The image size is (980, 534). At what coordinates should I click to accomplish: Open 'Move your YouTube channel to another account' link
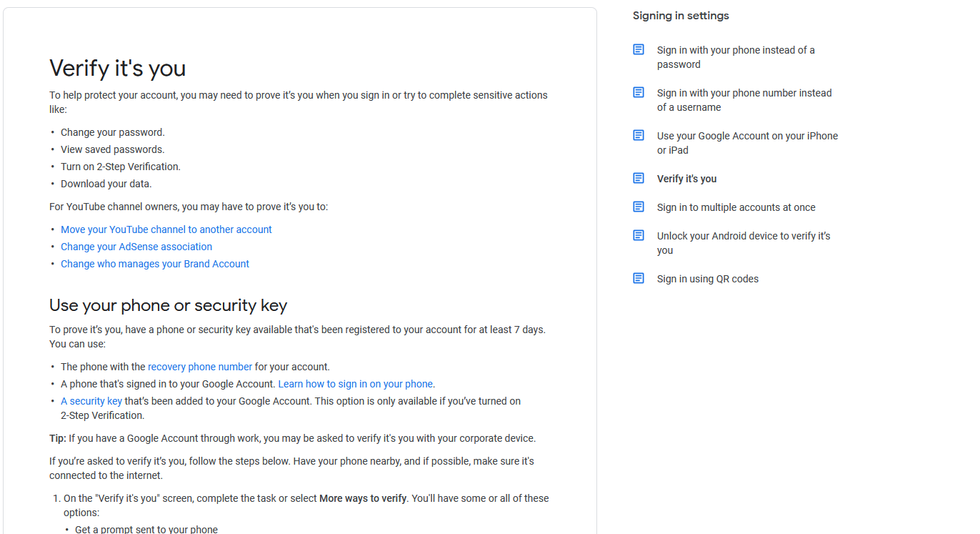[166, 229]
